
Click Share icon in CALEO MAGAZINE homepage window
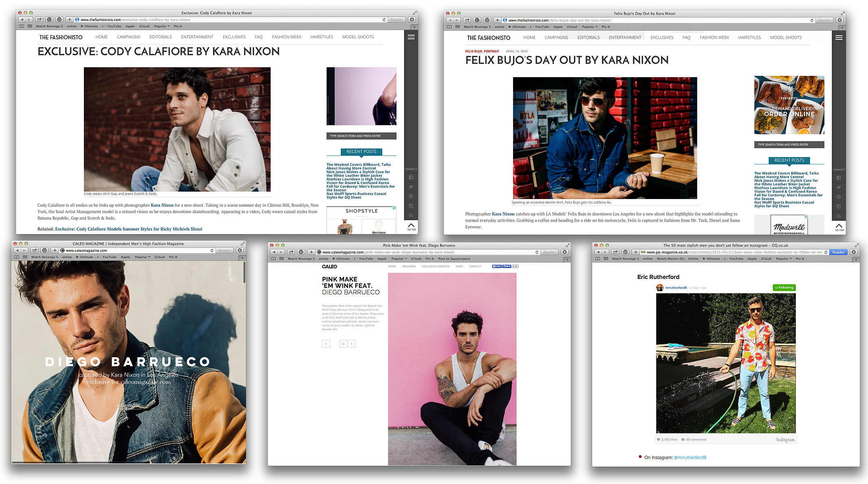[34, 250]
